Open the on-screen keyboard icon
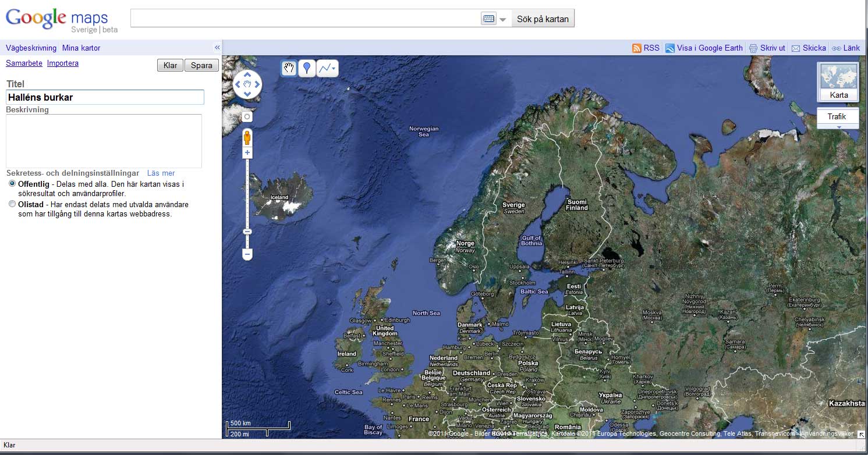This screenshot has height=455, width=868. click(488, 19)
